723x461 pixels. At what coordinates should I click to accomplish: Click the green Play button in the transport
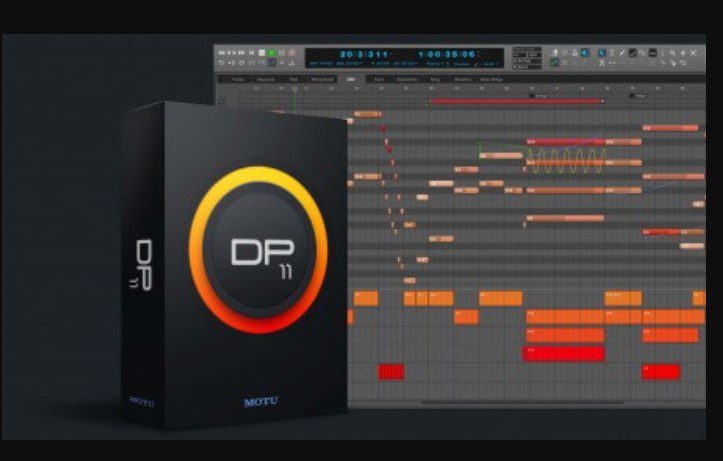(272, 53)
